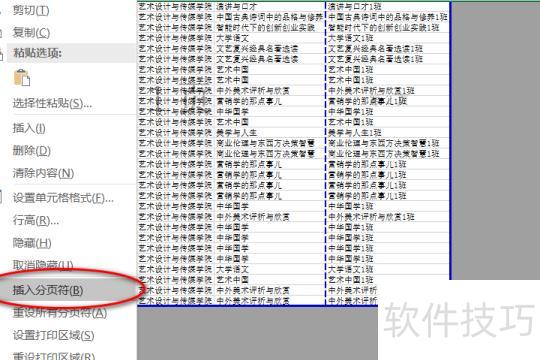Select 艺术设计与传媒学院 cell in the 美学与人生 row
This screenshot has height=360, width=540.
pos(176,133)
